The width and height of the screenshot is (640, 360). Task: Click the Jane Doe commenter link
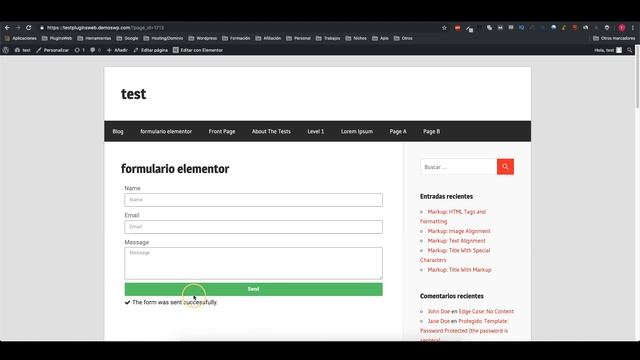point(438,321)
